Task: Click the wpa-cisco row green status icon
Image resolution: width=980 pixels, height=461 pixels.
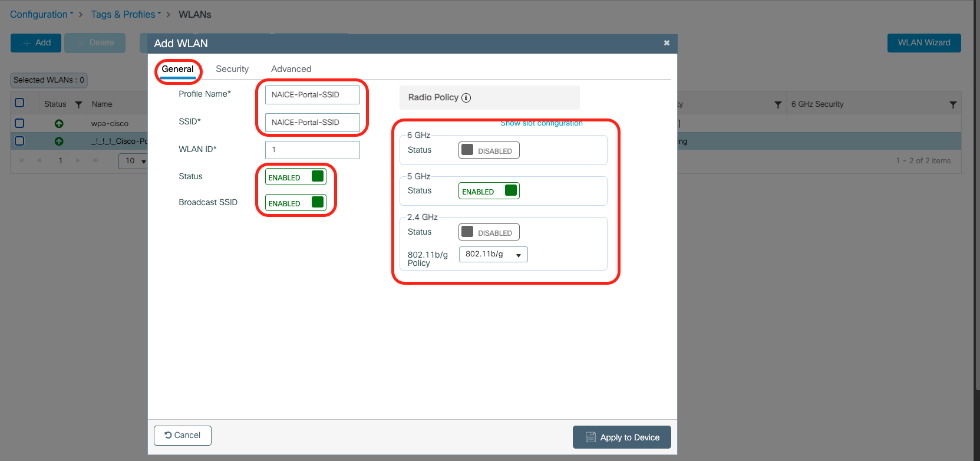Action: pos(59,124)
